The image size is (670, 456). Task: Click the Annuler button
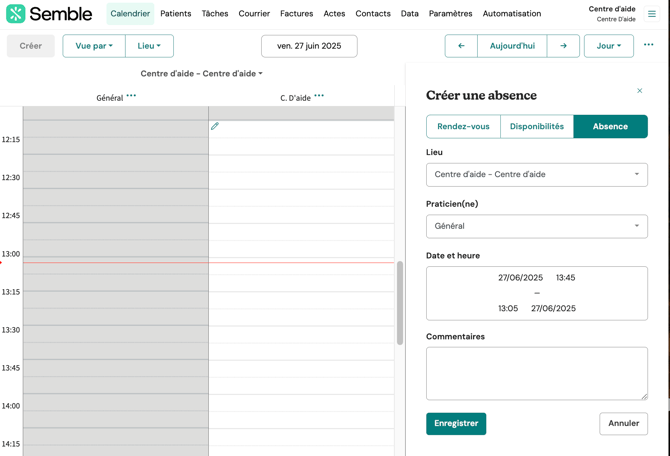[x=623, y=423]
